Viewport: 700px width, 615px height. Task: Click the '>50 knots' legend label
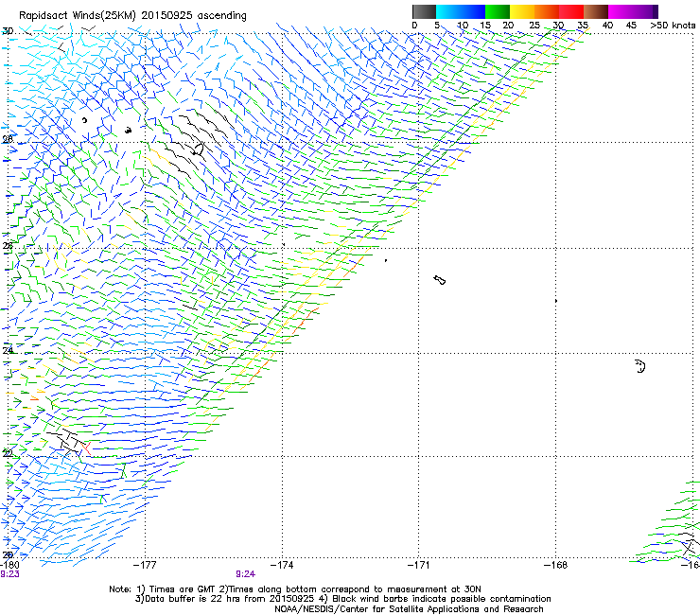673,26
